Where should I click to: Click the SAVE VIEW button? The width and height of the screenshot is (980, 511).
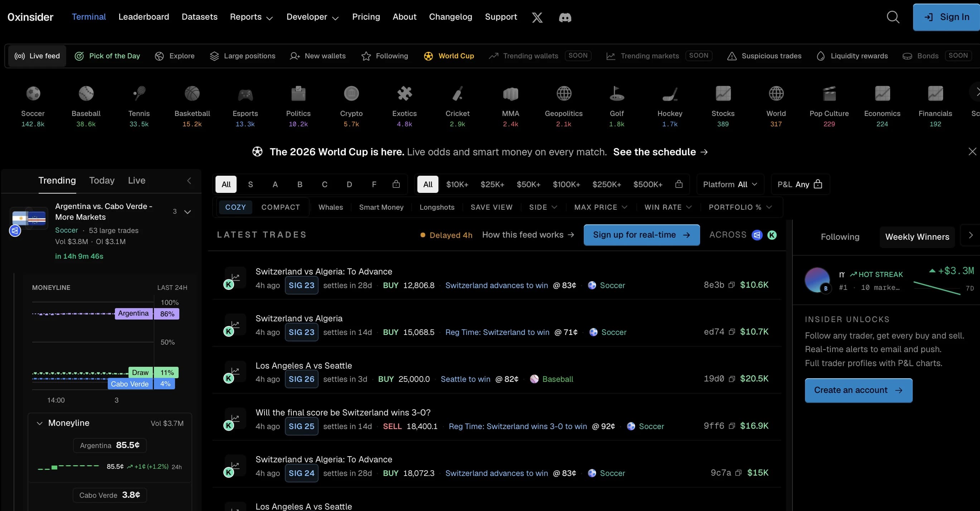pos(491,207)
